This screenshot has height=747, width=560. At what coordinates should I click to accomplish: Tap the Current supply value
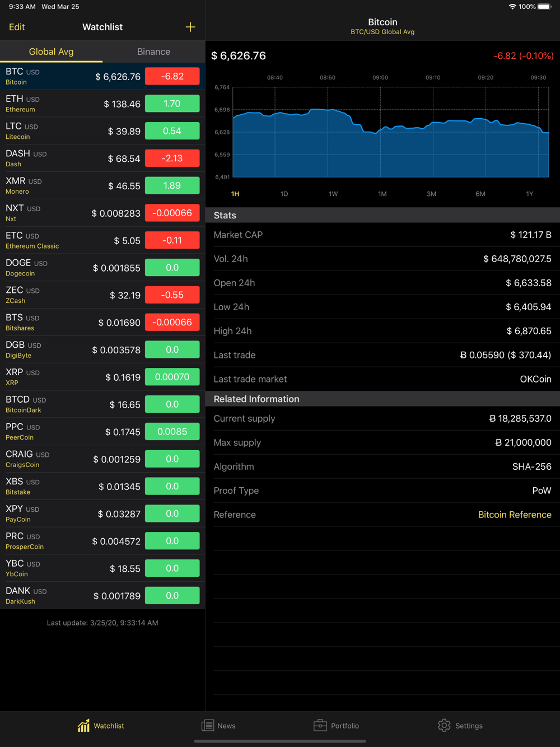click(520, 418)
